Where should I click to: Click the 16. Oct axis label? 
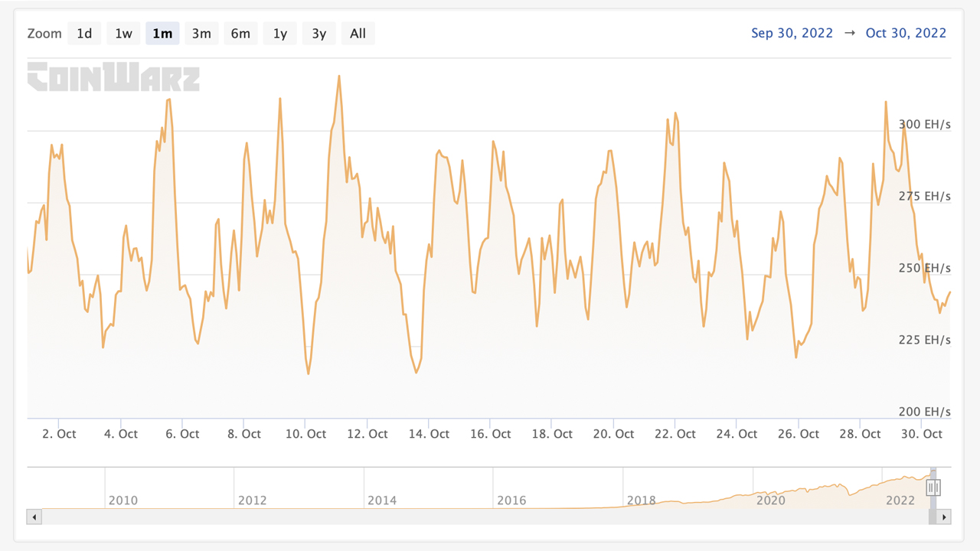(491, 434)
